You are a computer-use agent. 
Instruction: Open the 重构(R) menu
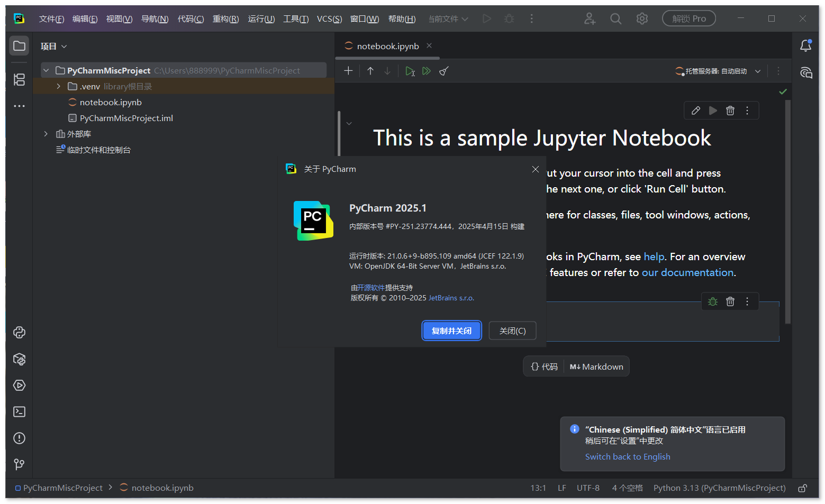pos(225,19)
